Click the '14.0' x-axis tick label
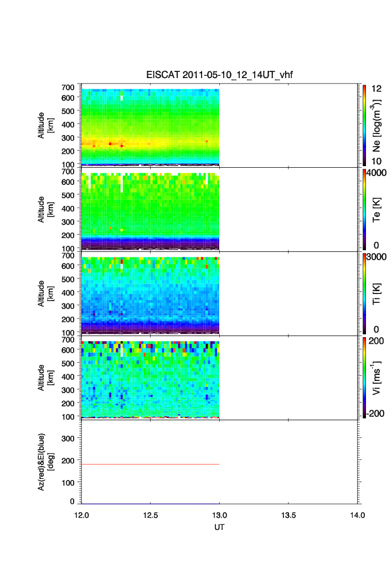Viewport: 392px width, 588px height. pyautogui.click(x=358, y=515)
